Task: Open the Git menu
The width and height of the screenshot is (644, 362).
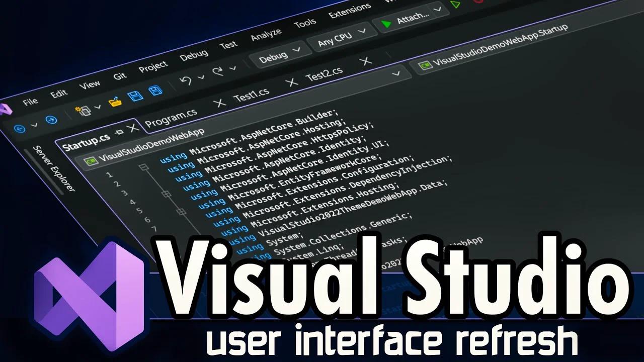Action: pyautogui.click(x=121, y=75)
